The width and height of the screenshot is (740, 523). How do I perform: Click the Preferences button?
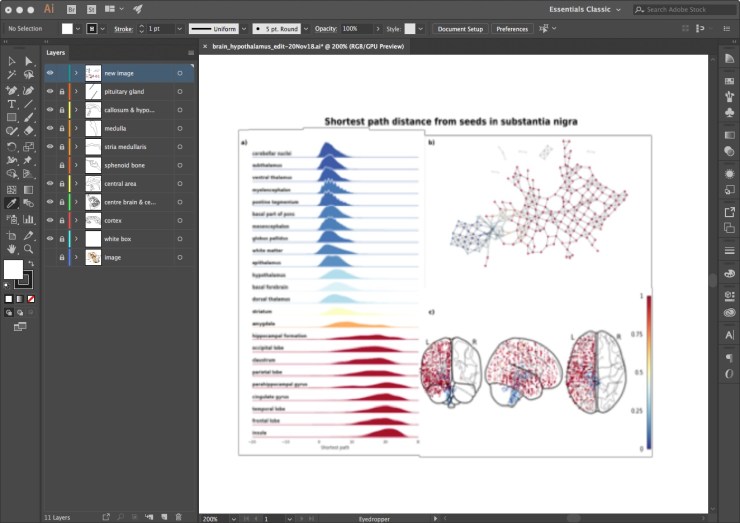[512, 29]
